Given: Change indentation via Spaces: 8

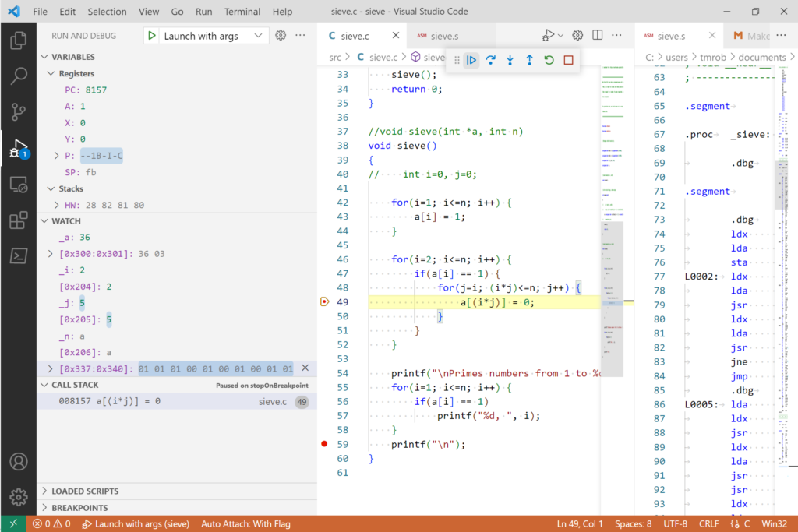Looking at the screenshot, I should tap(633, 523).
